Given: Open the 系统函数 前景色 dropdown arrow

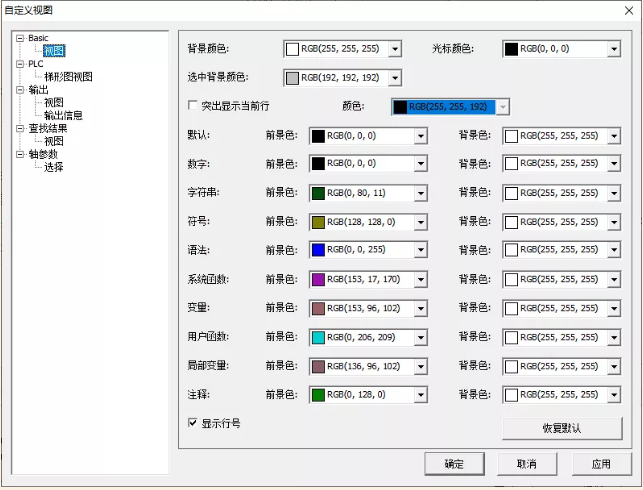Looking at the screenshot, I should 420,280.
